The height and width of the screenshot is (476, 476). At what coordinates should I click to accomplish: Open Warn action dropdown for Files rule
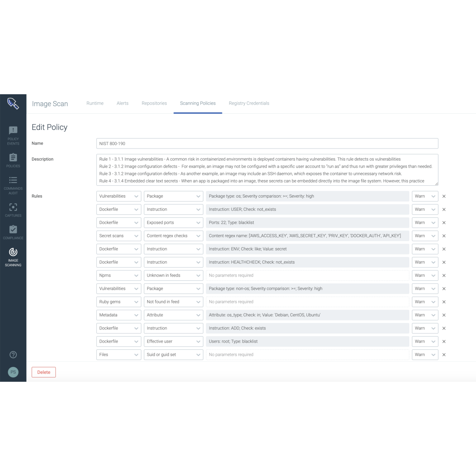click(425, 355)
